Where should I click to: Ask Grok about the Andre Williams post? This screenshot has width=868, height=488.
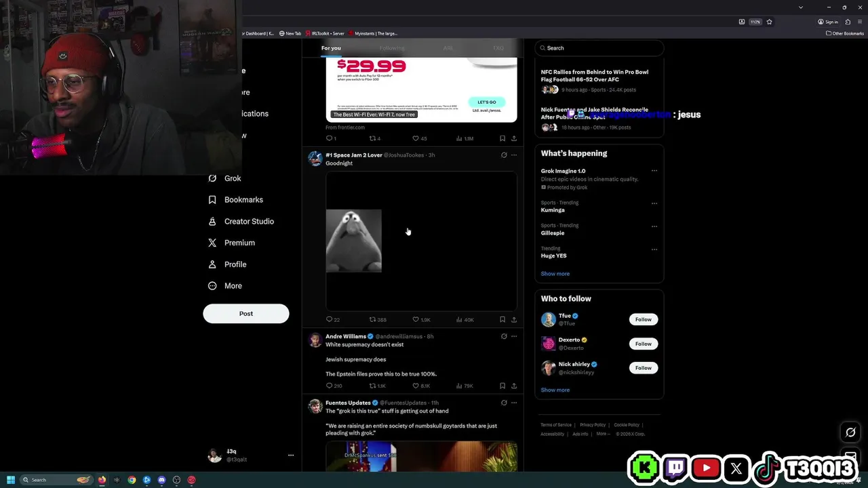pyautogui.click(x=504, y=336)
